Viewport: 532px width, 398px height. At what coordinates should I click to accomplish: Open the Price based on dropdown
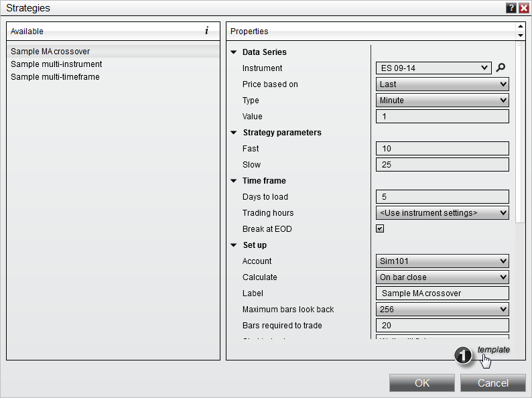442,84
